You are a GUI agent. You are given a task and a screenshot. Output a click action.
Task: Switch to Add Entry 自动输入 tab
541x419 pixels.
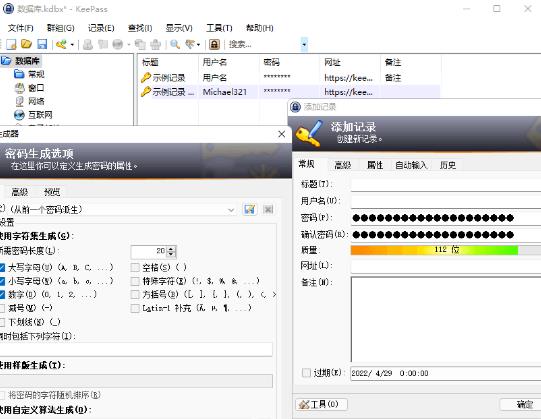411,165
